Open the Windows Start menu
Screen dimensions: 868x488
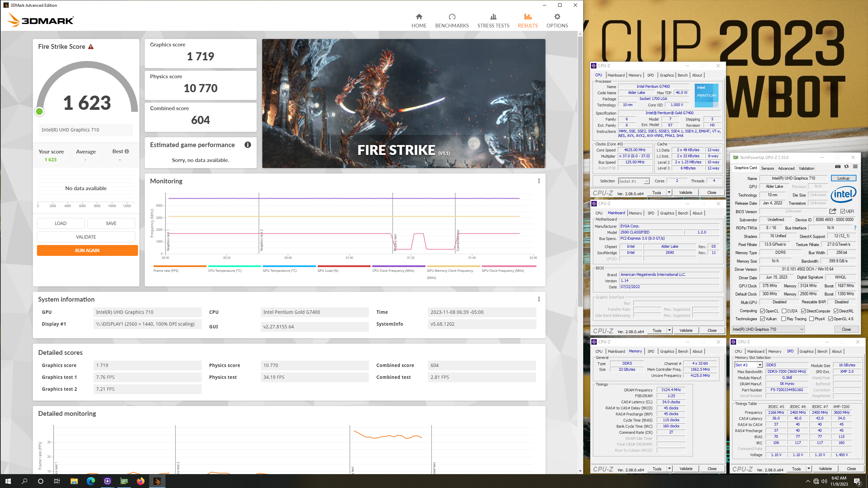(x=8, y=481)
